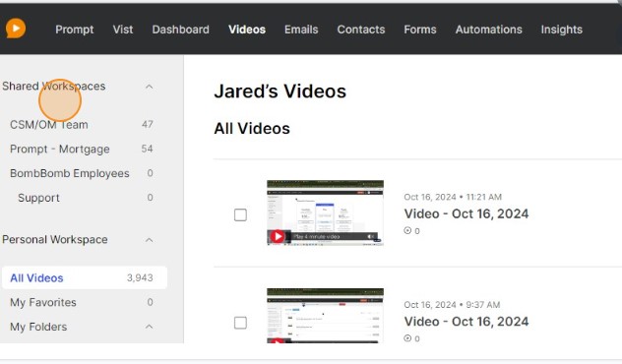
Task: Click the Oct 16, 2024 • 9:37 AM timestamp
Action: (x=452, y=305)
